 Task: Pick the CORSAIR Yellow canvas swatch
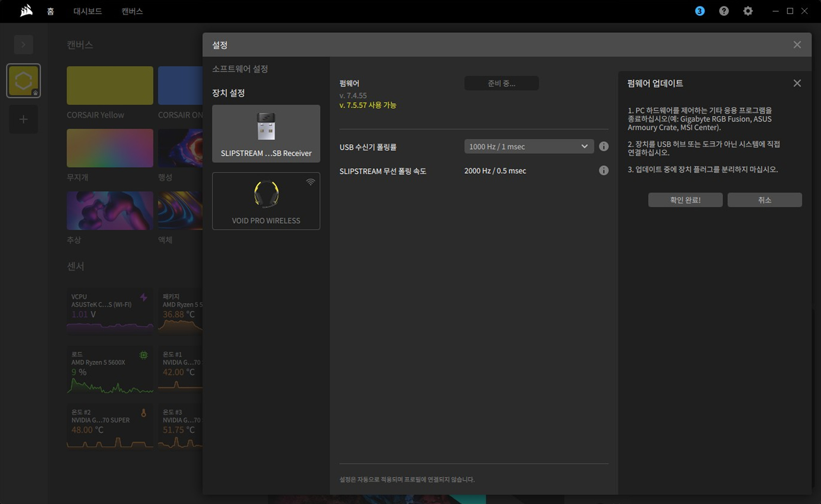(x=110, y=85)
